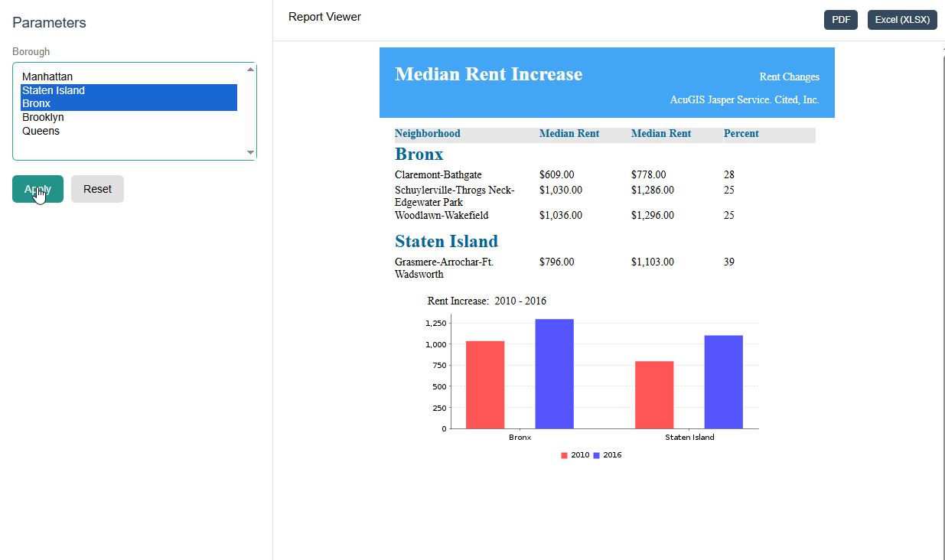This screenshot has height=560, width=945.
Task: Click the Median Rent Increase report title
Action: click(489, 74)
